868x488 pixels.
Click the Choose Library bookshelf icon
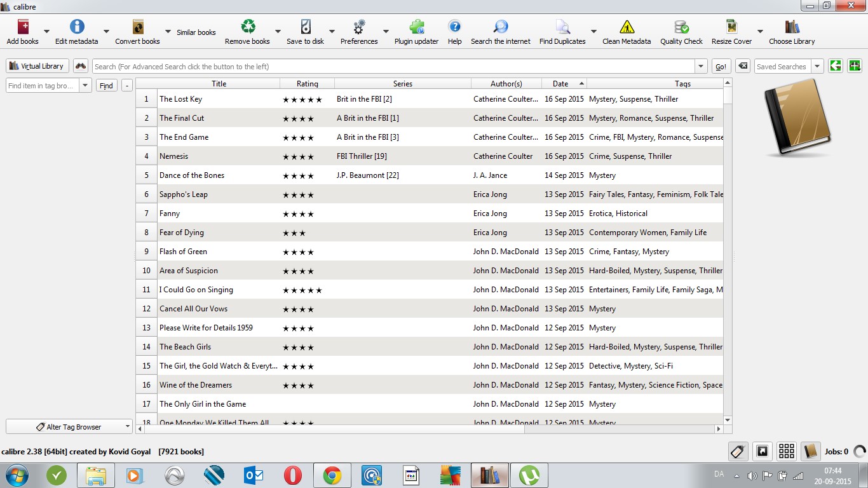point(792,27)
